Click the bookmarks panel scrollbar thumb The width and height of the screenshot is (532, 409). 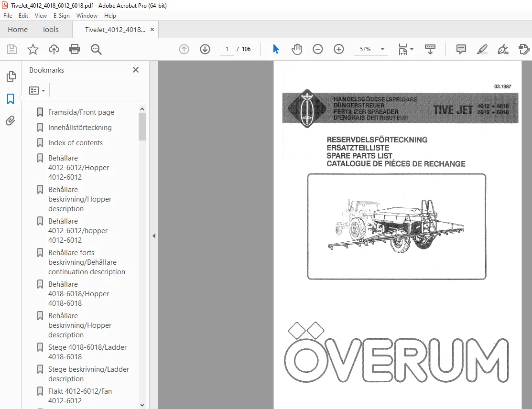142,127
